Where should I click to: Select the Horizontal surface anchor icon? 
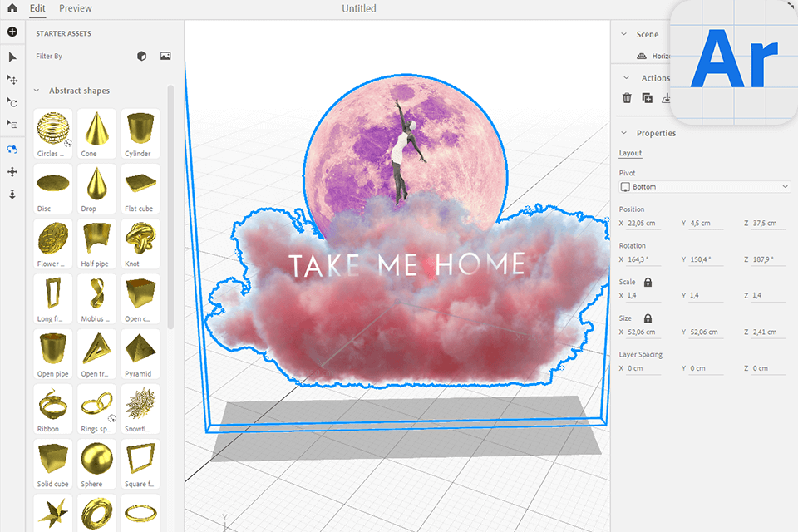point(642,56)
